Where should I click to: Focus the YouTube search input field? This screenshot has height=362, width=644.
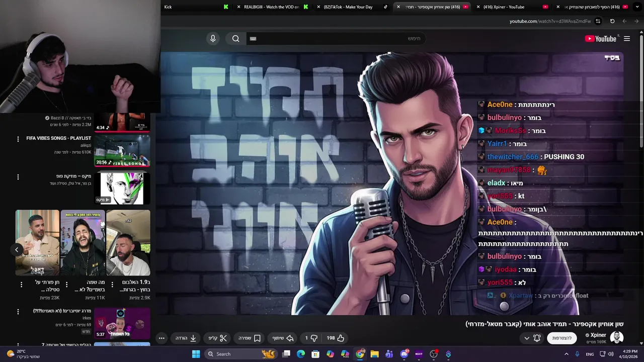pyautogui.click(x=336, y=39)
